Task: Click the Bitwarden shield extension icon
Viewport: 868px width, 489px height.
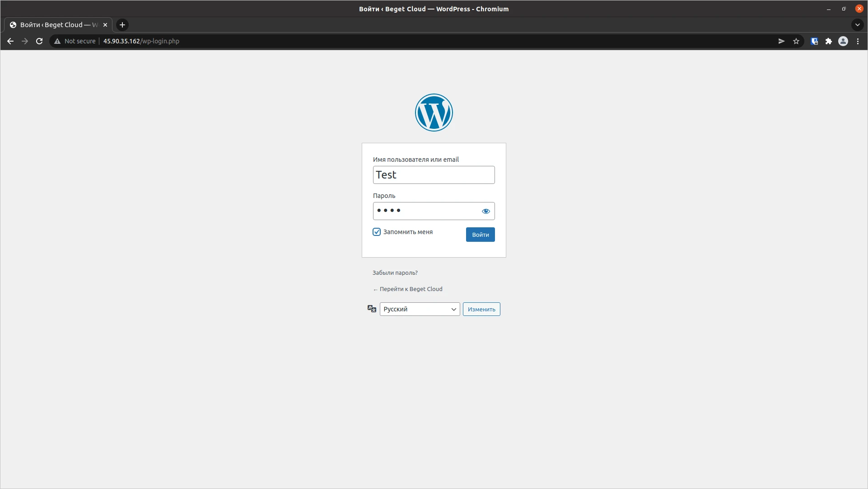Action: (814, 41)
